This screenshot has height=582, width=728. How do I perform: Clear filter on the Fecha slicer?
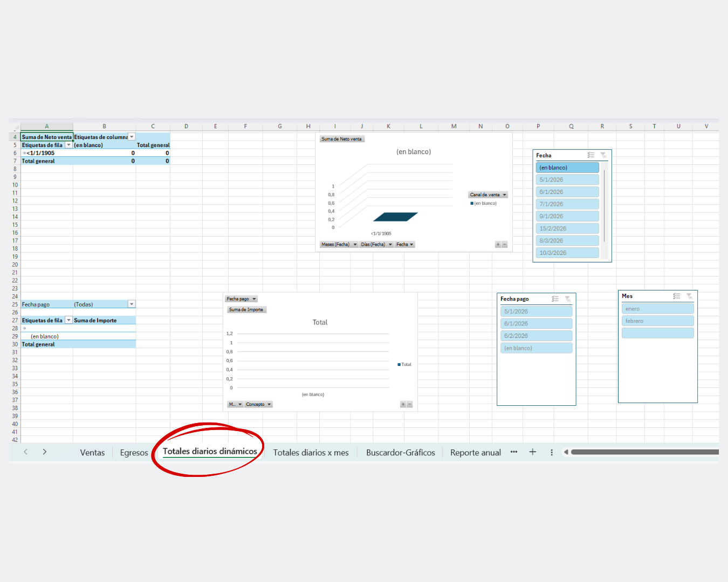603,155
